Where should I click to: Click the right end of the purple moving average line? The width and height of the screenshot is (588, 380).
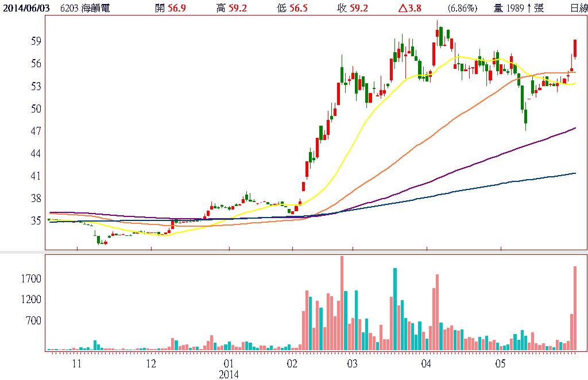(575, 128)
